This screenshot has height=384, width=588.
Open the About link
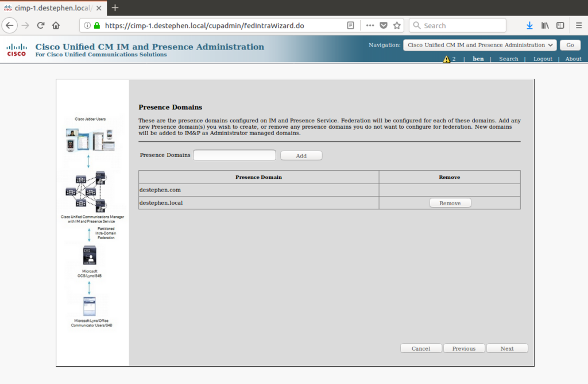click(x=574, y=59)
